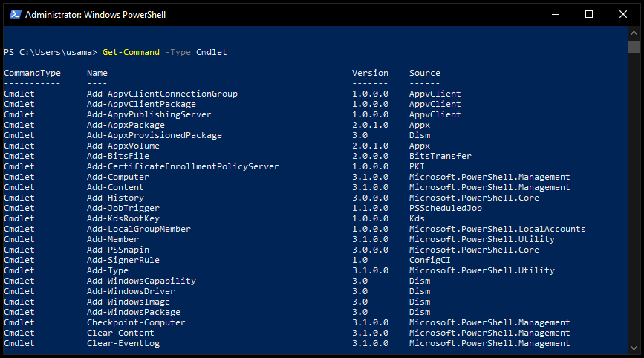644x358 pixels.
Task: Click Microsoft.PowerShell.LocalAccounts source text
Action: coord(497,229)
